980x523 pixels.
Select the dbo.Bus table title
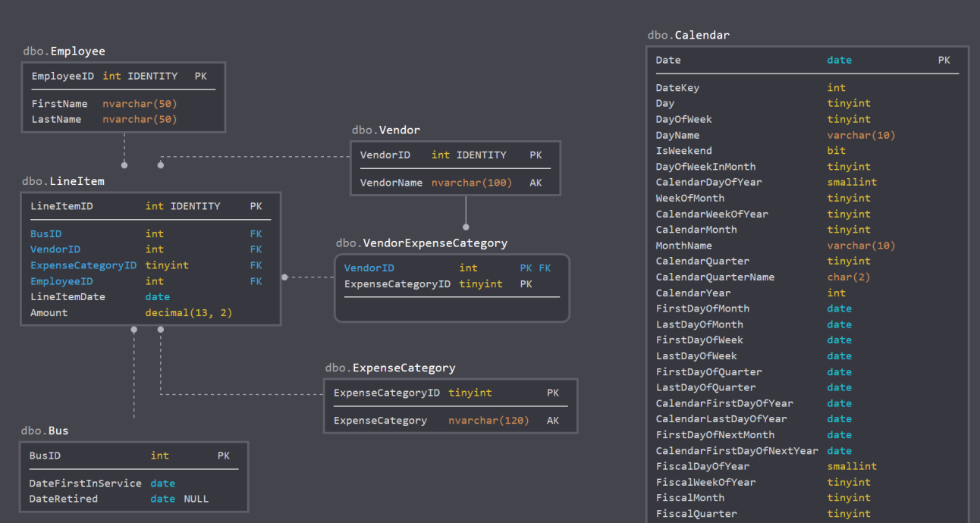coord(45,431)
